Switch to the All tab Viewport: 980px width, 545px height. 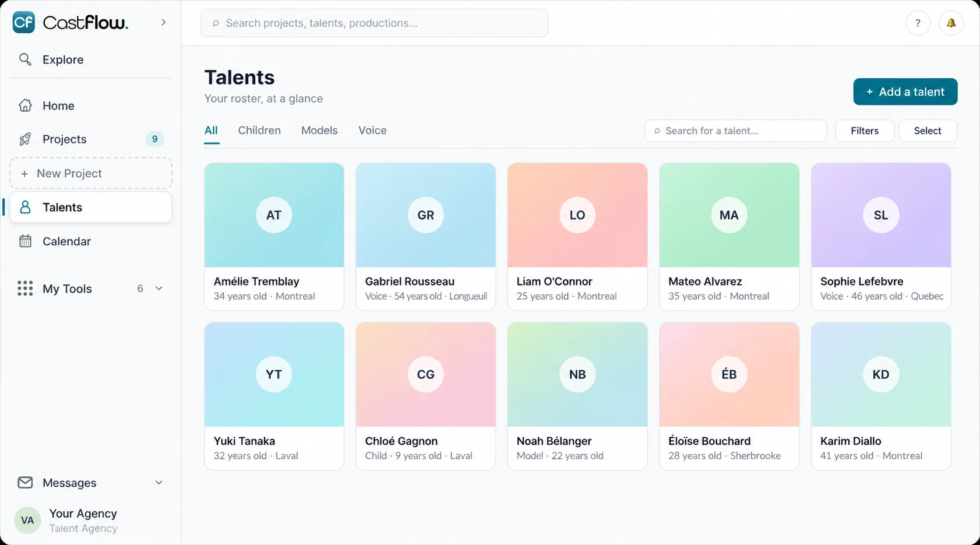pos(211,131)
